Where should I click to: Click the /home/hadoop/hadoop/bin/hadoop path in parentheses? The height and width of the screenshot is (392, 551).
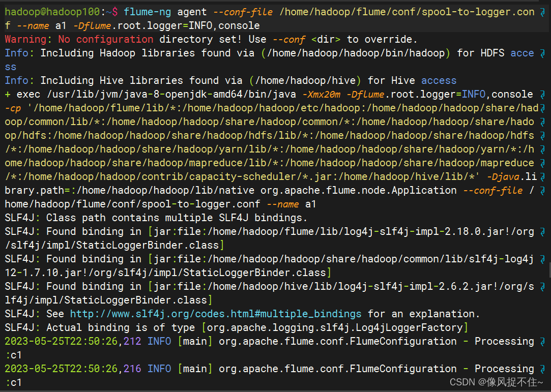[356, 53]
